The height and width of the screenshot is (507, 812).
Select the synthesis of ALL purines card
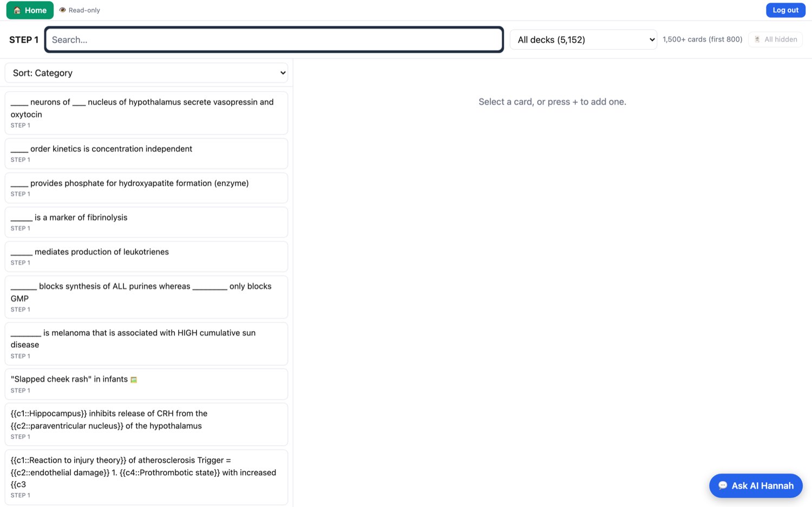146,297
